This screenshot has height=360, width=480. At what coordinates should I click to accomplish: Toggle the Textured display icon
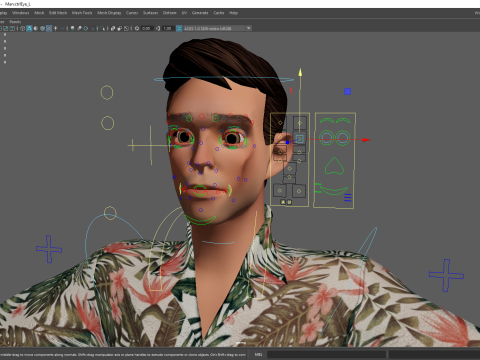point(49,28)
